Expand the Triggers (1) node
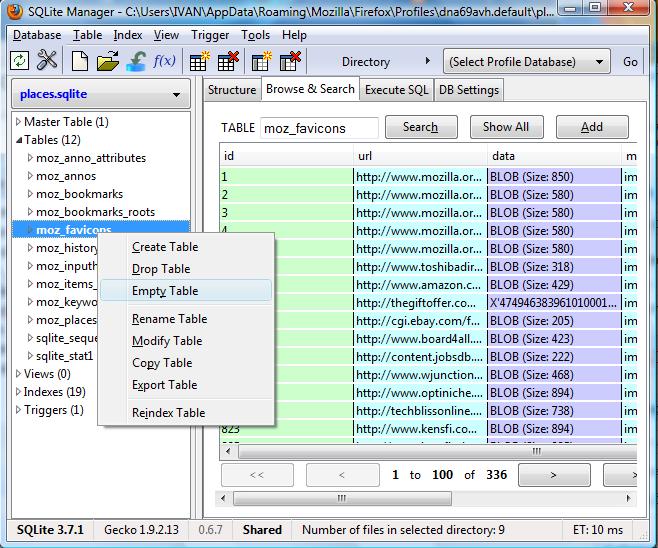 [x=18, y=410]
